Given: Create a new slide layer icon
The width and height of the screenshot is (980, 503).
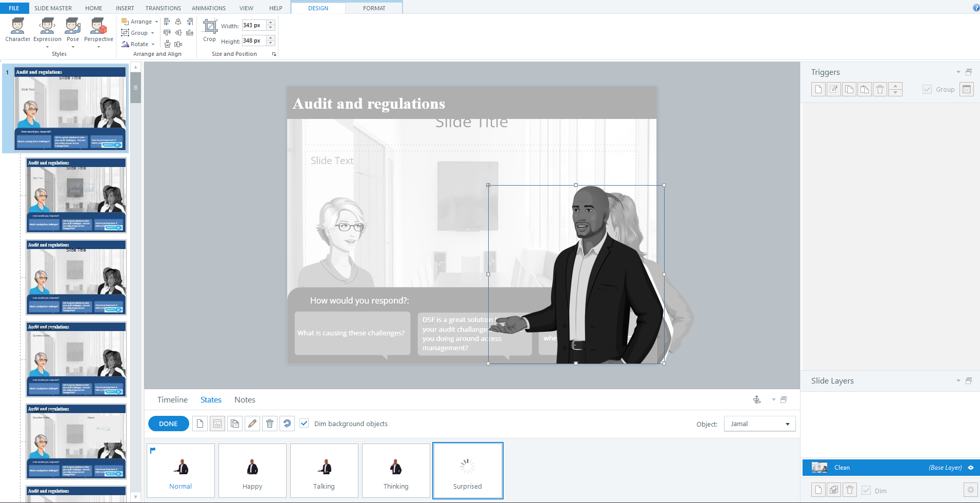Looking at the screenshot, I should tap(818, 490).
